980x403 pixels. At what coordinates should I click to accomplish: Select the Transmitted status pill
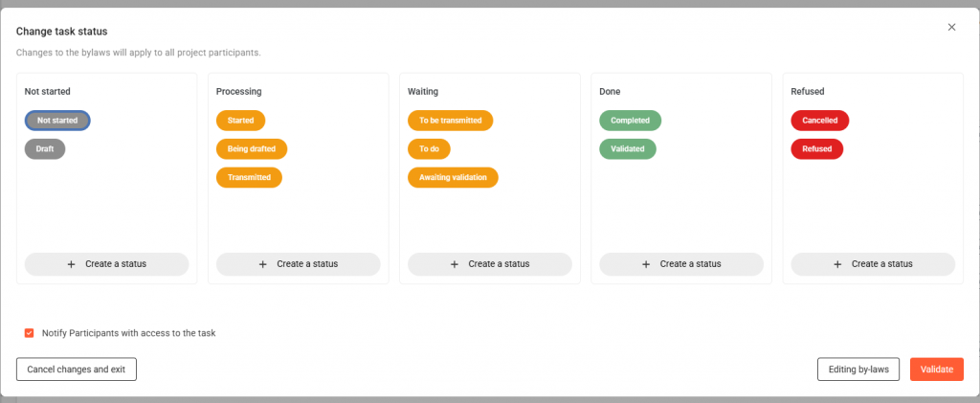tap(249, 177)
